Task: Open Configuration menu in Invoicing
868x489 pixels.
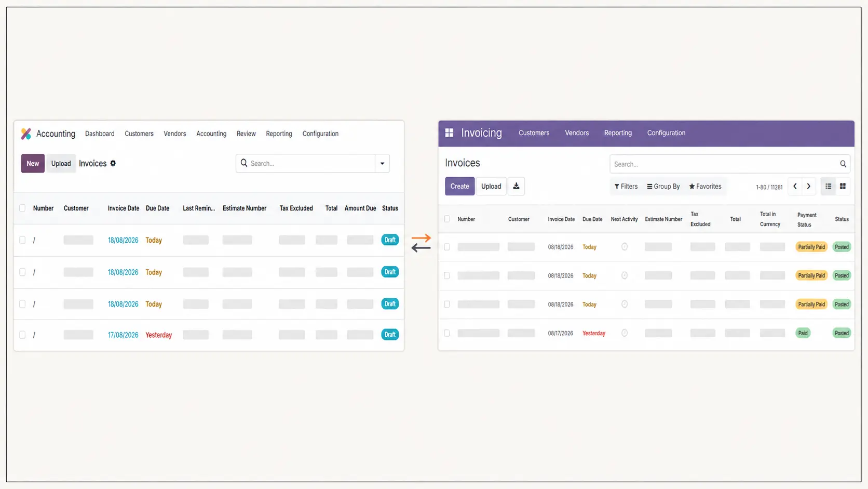Action: point(666,133)
